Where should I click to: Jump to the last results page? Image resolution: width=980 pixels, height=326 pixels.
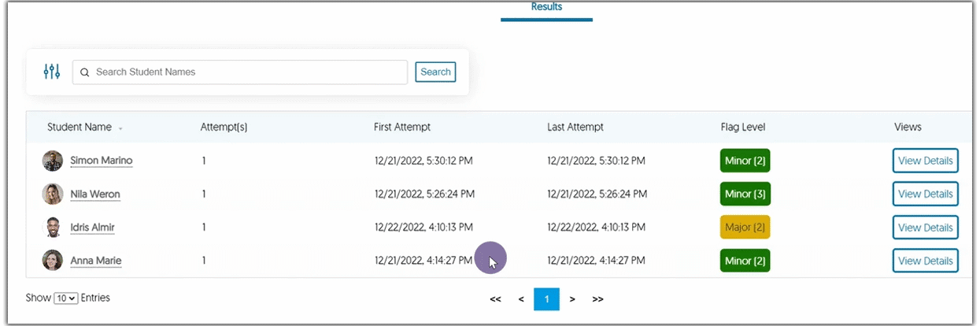pos(597,299)
